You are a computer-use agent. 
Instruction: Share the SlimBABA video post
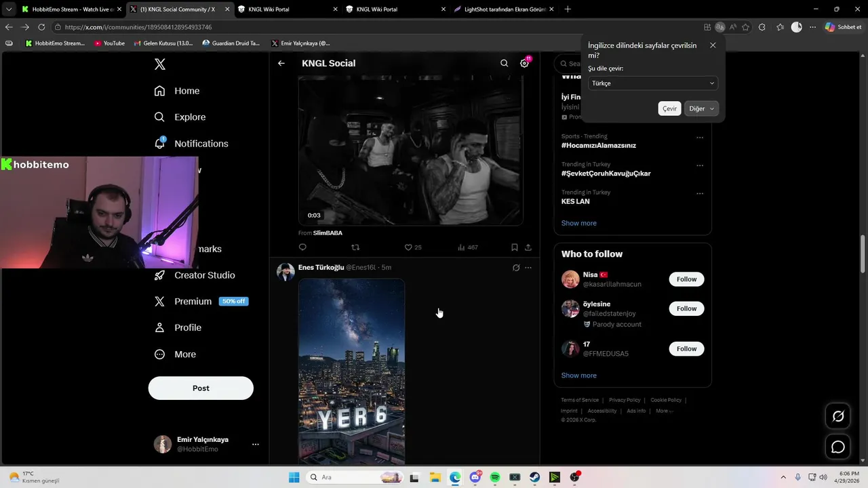528,247
